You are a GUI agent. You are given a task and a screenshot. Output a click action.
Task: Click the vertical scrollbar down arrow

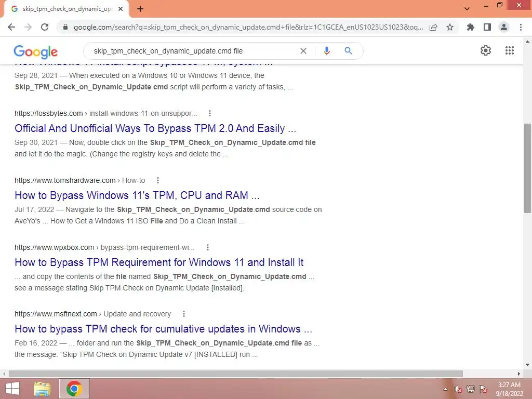click(527, 365)
